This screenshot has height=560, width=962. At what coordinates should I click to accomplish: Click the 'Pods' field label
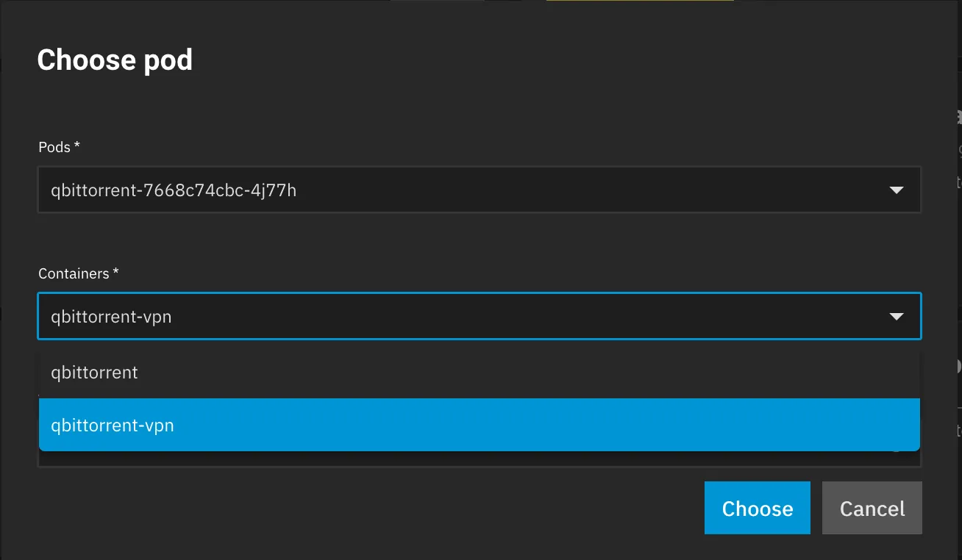(54, 147)
